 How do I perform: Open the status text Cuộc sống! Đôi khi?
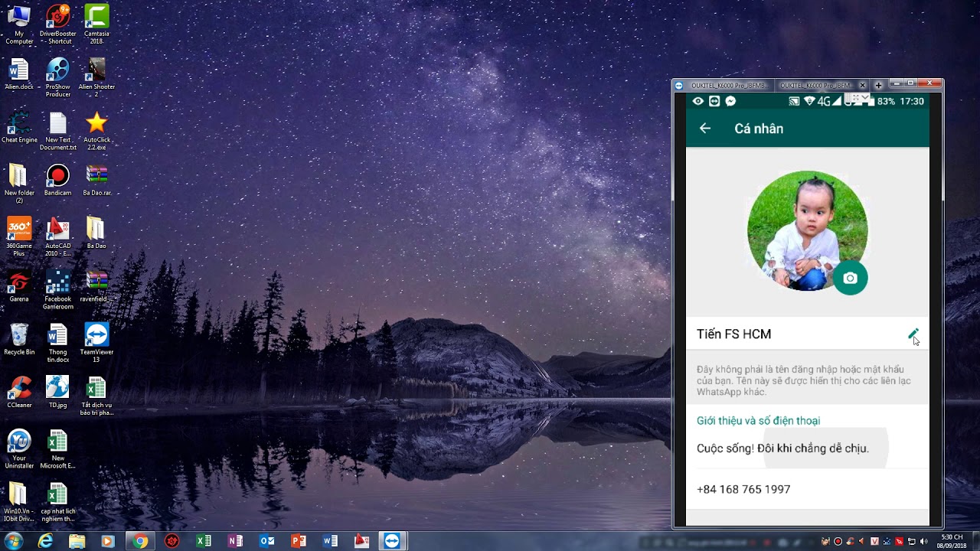[782, 448]
